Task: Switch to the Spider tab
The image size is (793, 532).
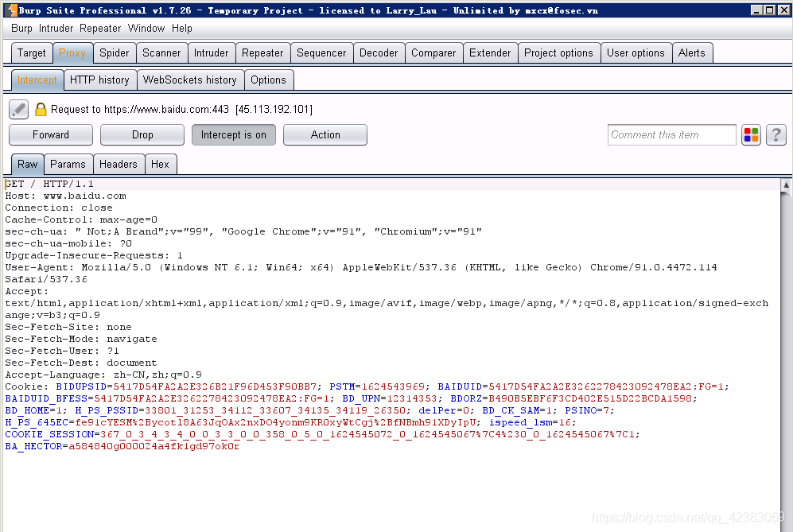Action: pyautogui.click(x=114, y=53)
